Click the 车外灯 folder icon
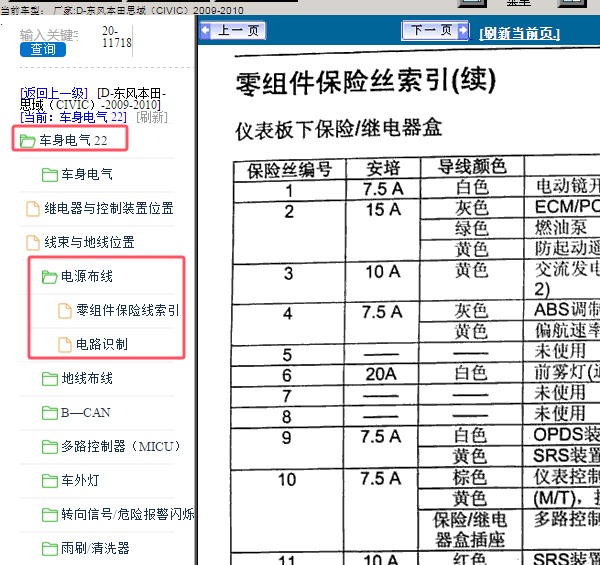 click(50, 481)
